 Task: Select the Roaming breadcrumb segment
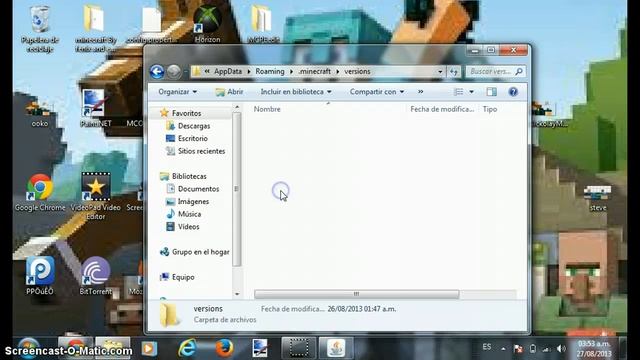(270, 71)
